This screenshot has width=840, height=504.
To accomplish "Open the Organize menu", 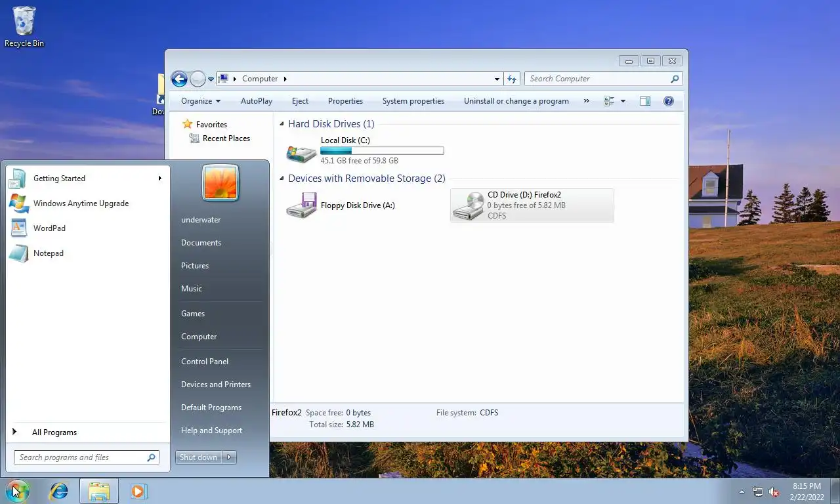I will [x=201, y=101].
